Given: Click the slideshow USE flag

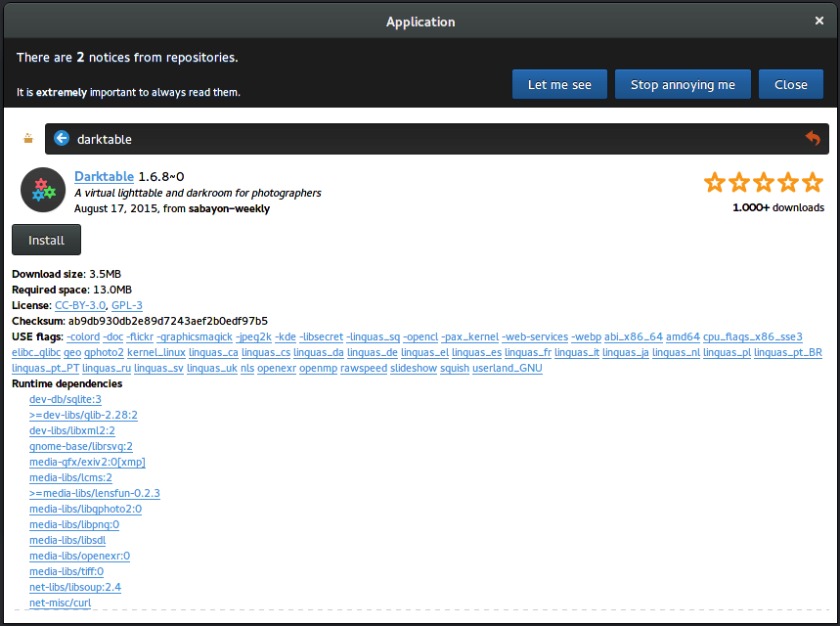Looking at the screenshot, I should 414,368.
